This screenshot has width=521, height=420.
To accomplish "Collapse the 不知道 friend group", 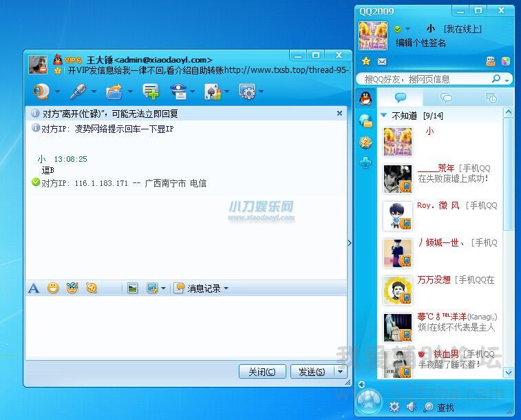I will coord(384,115).
